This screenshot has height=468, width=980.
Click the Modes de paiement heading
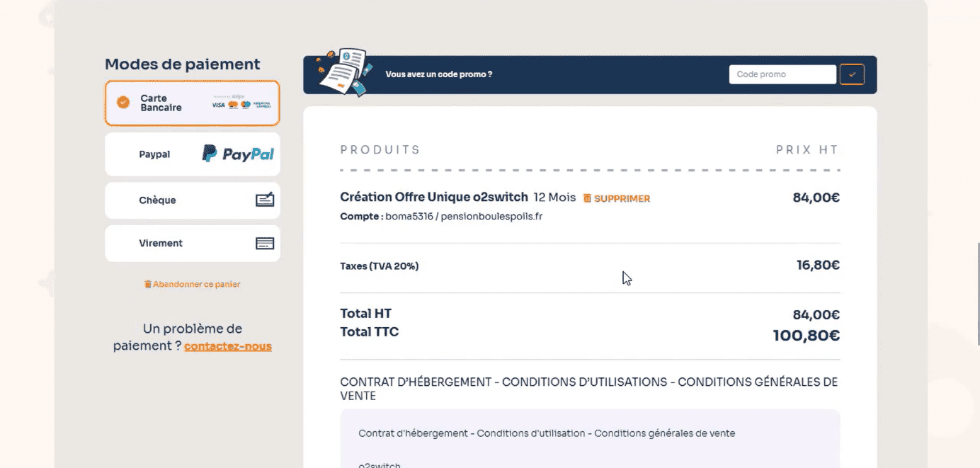[183, 64]
